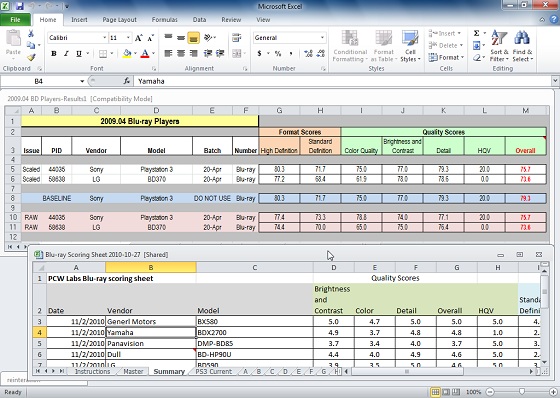Image resolution: width=560 pixels, height=398 pixels.
Task: Click the Insert cells button
Action: (x=445, y=33)
